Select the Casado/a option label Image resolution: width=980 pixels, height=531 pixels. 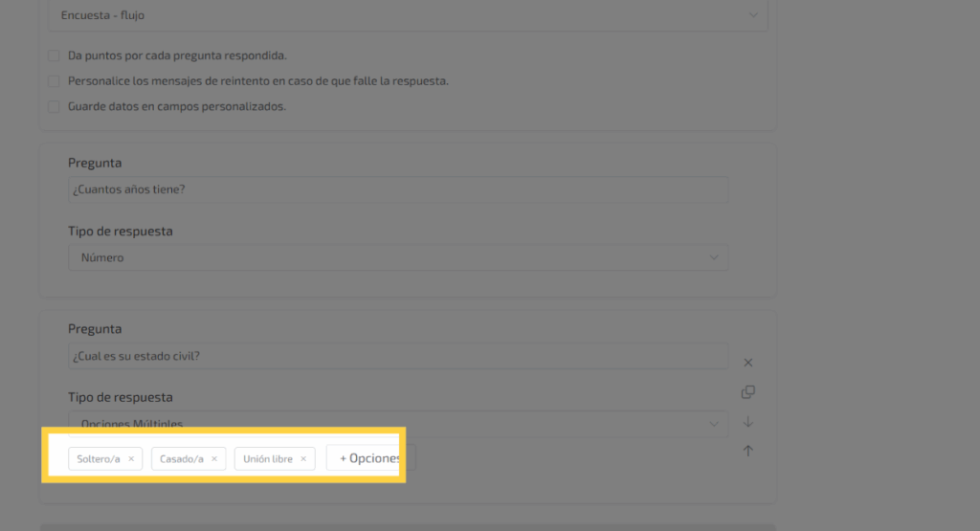pyautogui.click(x=182, y=459)
